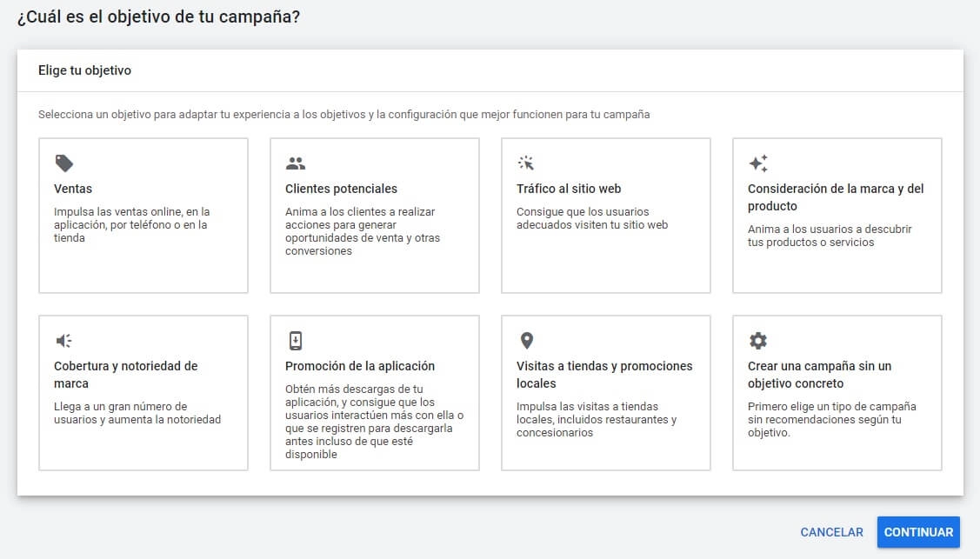Click heading '¿Cuál es el objetivo de tu campaña?'
The width and height of the screenshot is (980, 559).
(x=159, y=17)
